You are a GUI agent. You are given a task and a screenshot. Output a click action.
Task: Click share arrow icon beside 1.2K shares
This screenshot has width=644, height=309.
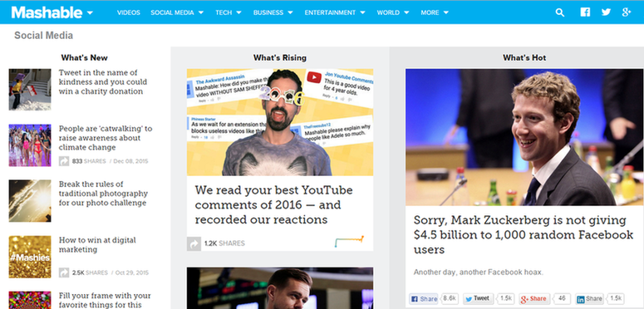[x=194, y=243]
